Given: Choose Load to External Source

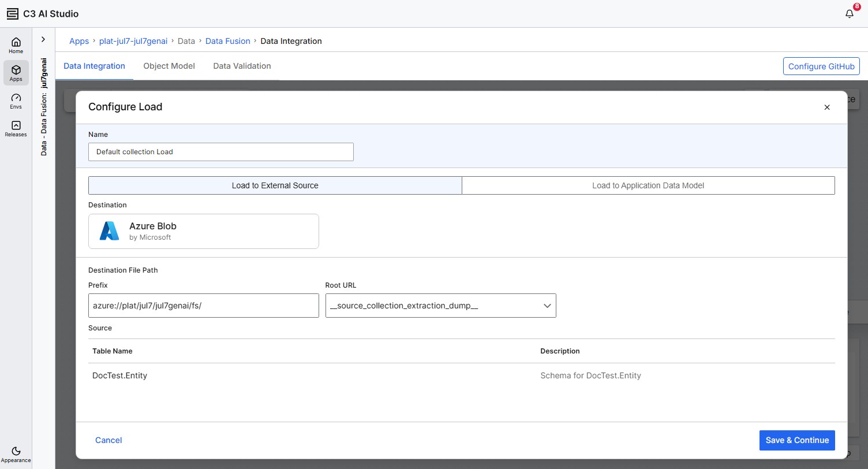Looking at the screenshot, I should pos(275,185).
